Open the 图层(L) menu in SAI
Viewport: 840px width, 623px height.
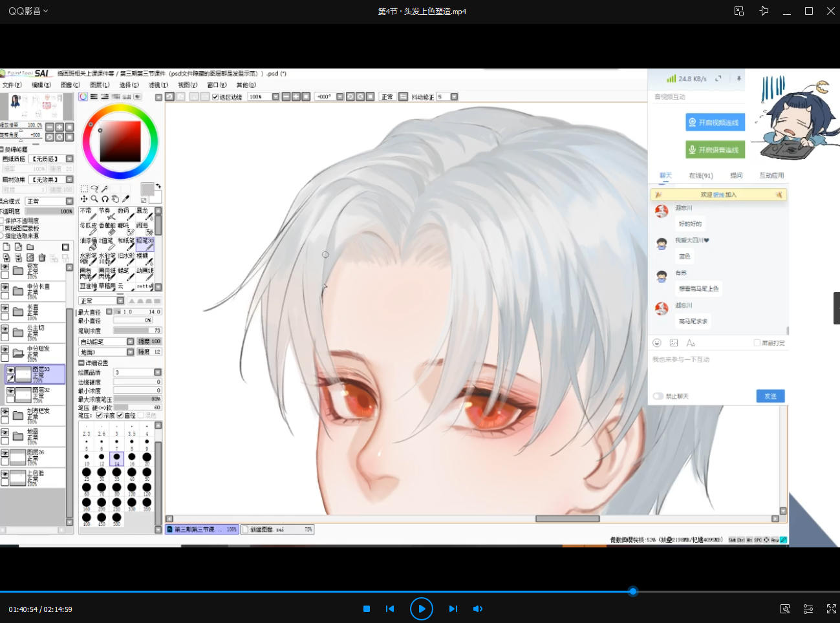(100, 85)
